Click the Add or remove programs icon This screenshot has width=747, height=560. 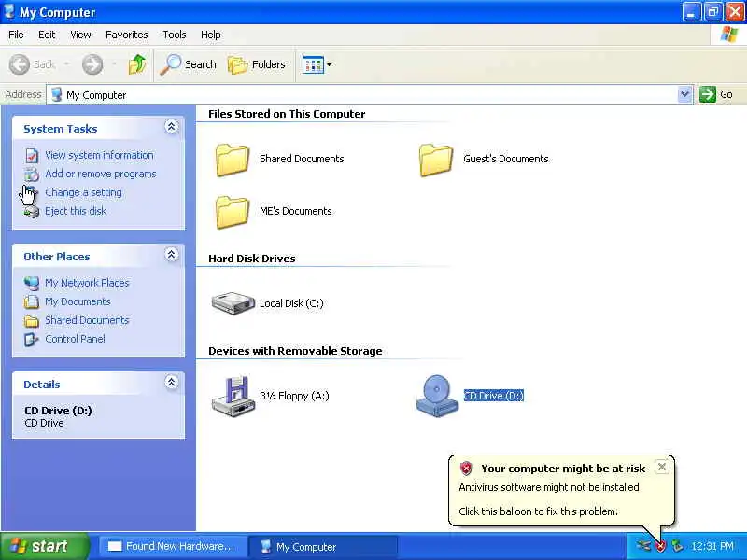(32, 175)
